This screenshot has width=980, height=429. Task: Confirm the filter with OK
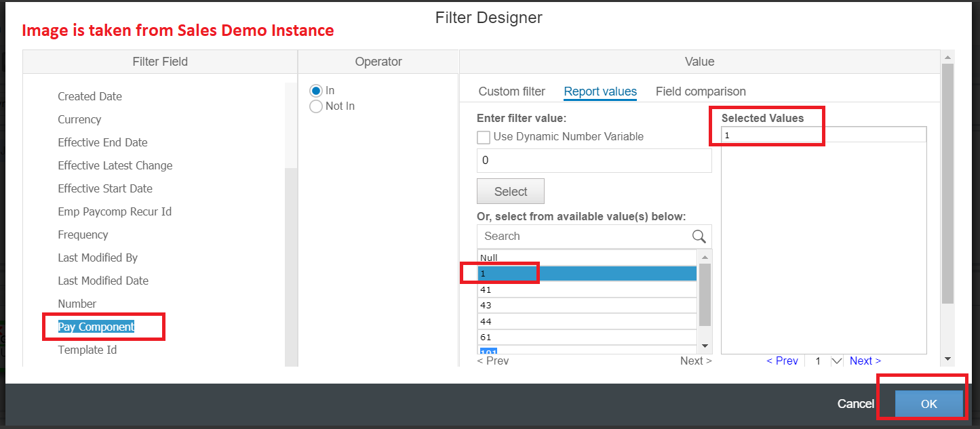click(x=928, y=403)
